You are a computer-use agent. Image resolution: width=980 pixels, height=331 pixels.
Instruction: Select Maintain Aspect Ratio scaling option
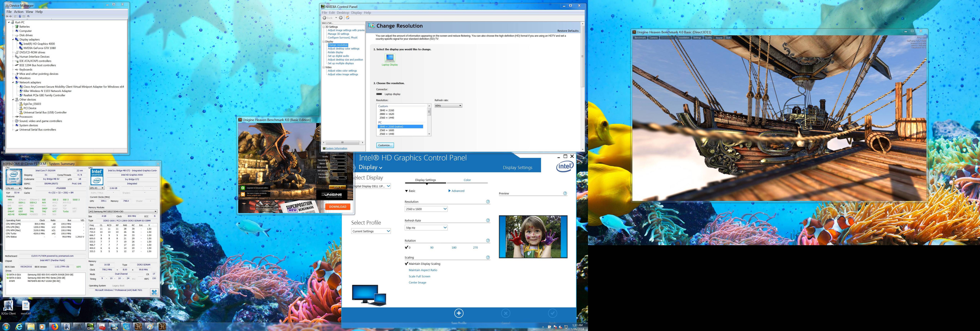click(x=423, y=270)
